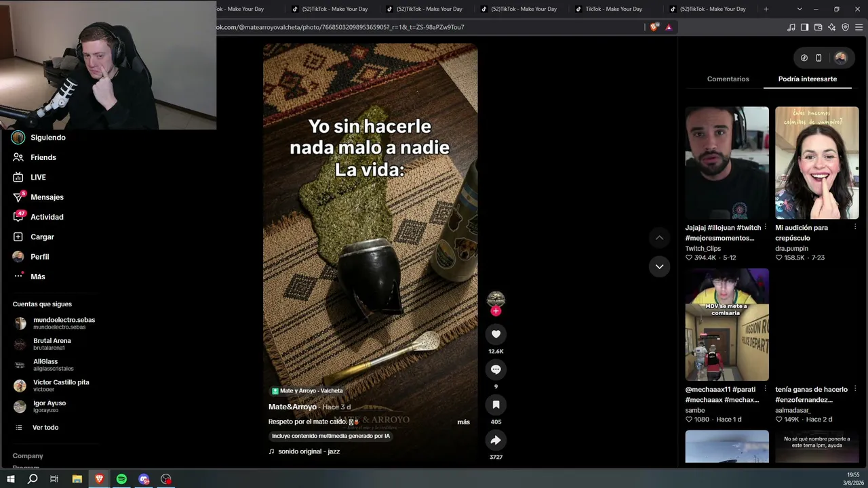Open the Mate&Arroyo creator avatar

(x=496, y=299)
